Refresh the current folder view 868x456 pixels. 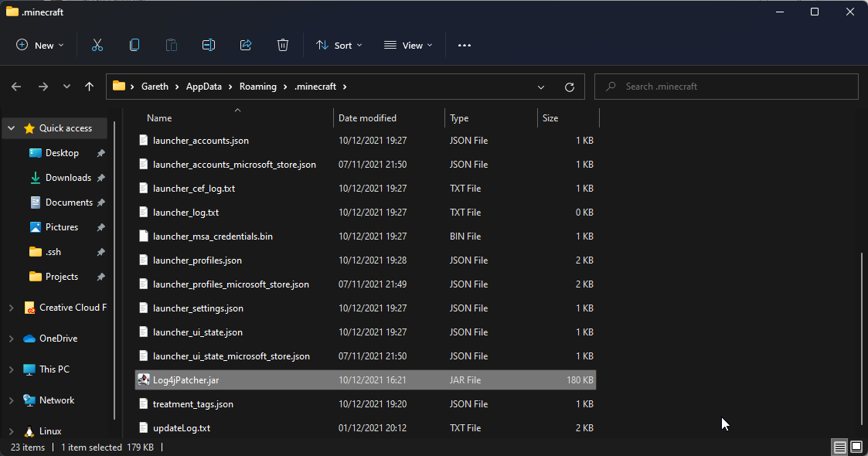569,87
